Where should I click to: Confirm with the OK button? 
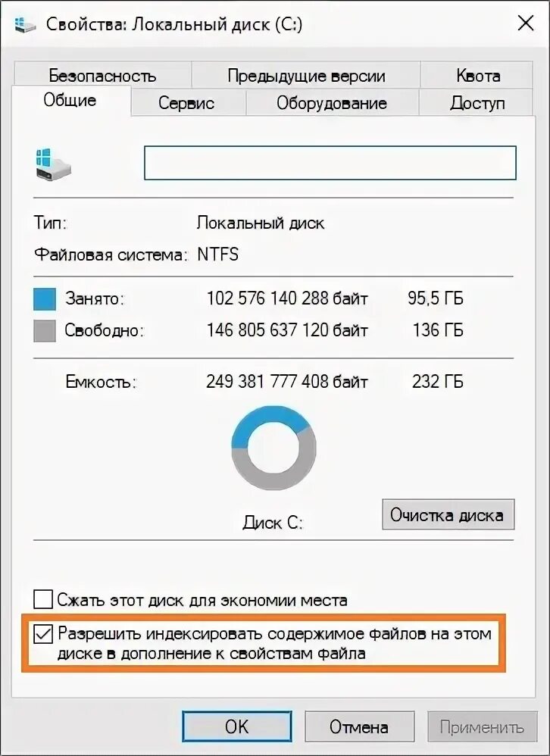pos(236,726)
